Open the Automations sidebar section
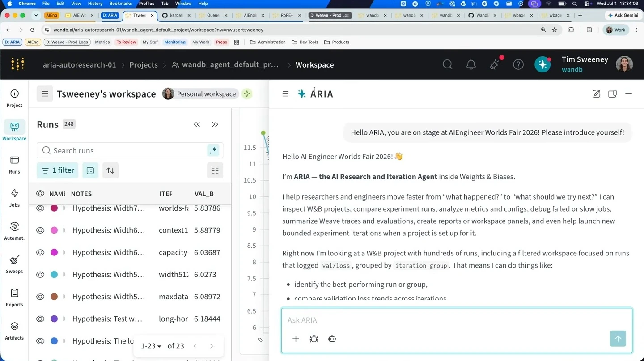Image resolution: width=644 pixels, height=361 pixels. [14, 231]
